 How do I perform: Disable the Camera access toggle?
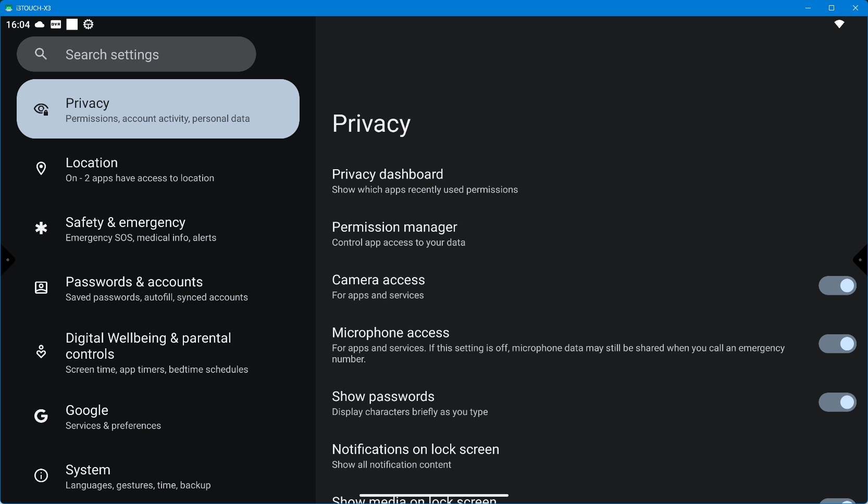(837, 286)
